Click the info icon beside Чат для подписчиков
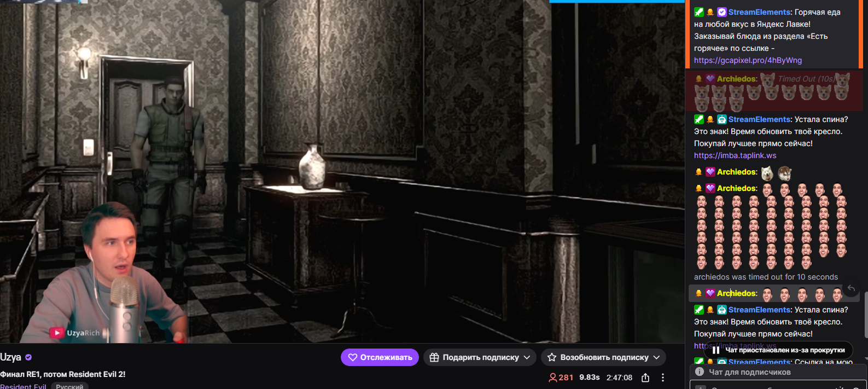The image size is (868, 389). click(699, 372)
